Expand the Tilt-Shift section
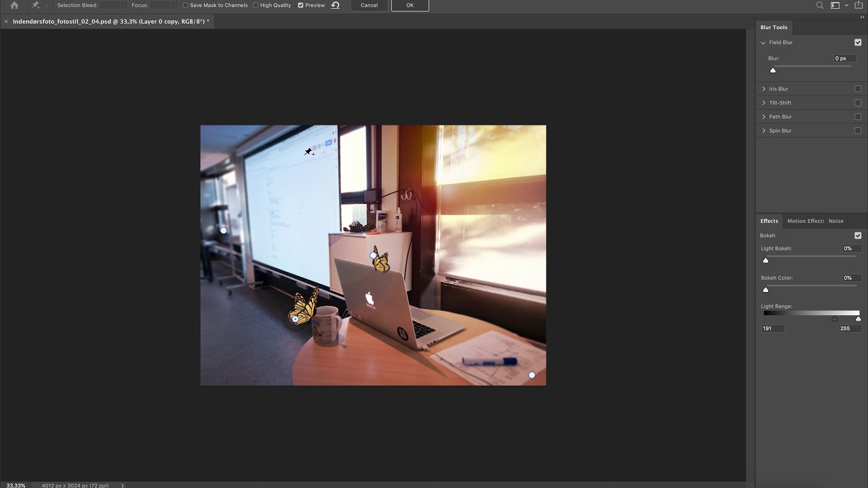868x488 pixels. (763, 103)
